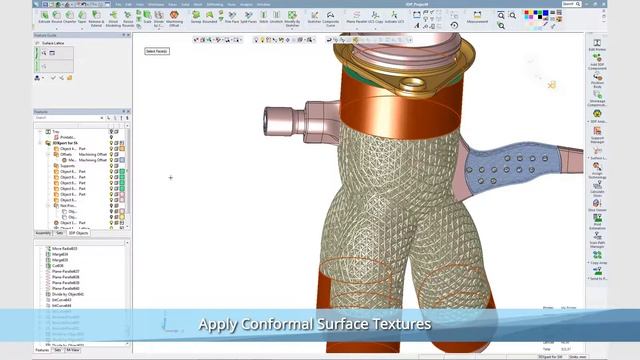Select the Extrude tool in the ribbon
Viewport: 640px width, 360px height.
[44, 17]
